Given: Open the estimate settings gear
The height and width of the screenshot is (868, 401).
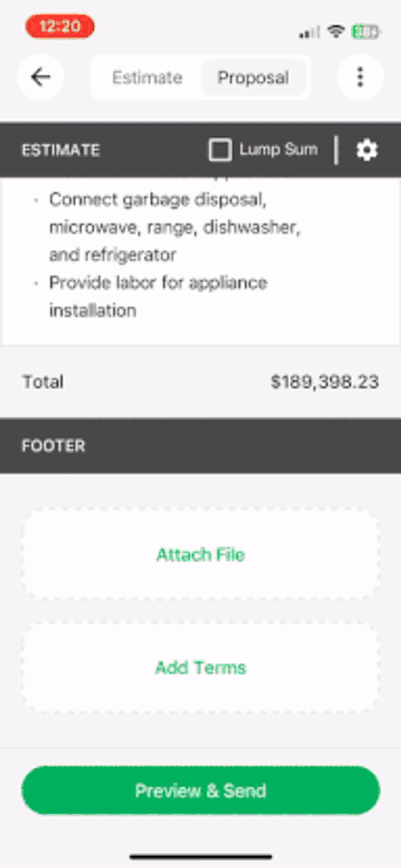Looking at the screenshot, I should pos(367,149).
